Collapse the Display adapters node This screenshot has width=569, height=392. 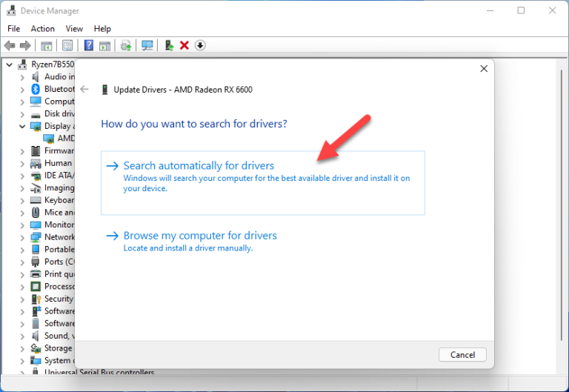[x=22, y=126]
